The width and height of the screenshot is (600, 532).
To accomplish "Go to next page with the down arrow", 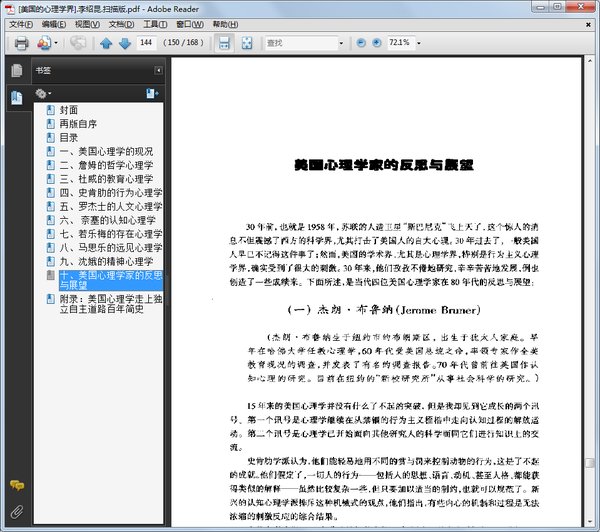I will (125, 43).
